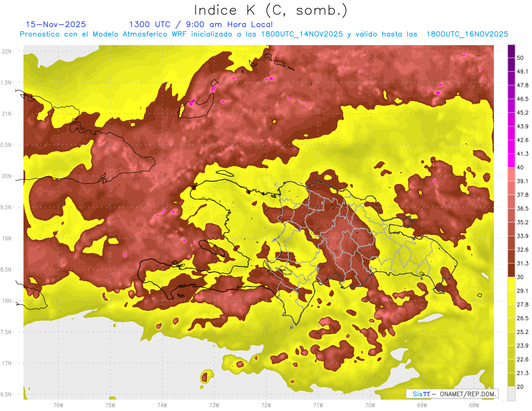Pick the "25.2" value on the color scale
Image resolution: width=532 pixels, height=411 pixels.
click(522, 332)
